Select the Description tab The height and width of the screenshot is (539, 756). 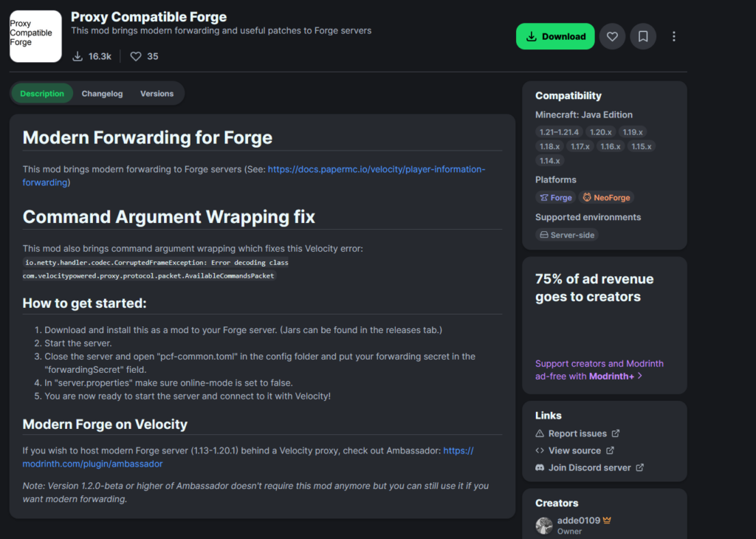42,94
